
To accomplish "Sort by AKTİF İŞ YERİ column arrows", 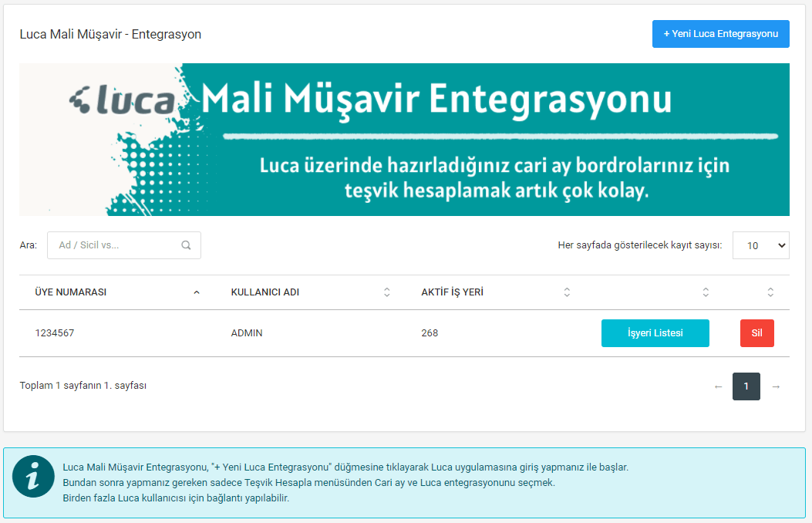I will coord(567,292).
